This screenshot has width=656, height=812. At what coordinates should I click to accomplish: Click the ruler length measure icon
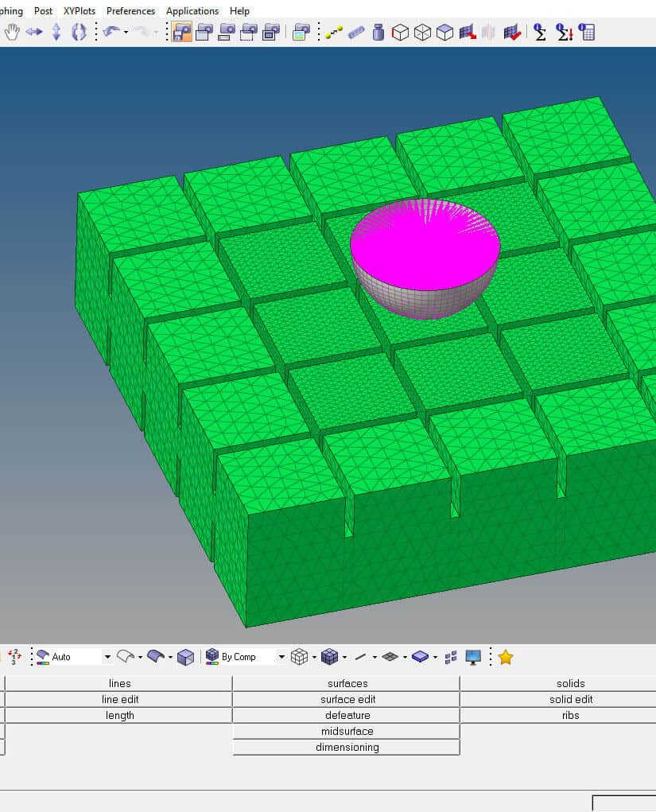tap(356, 32)
